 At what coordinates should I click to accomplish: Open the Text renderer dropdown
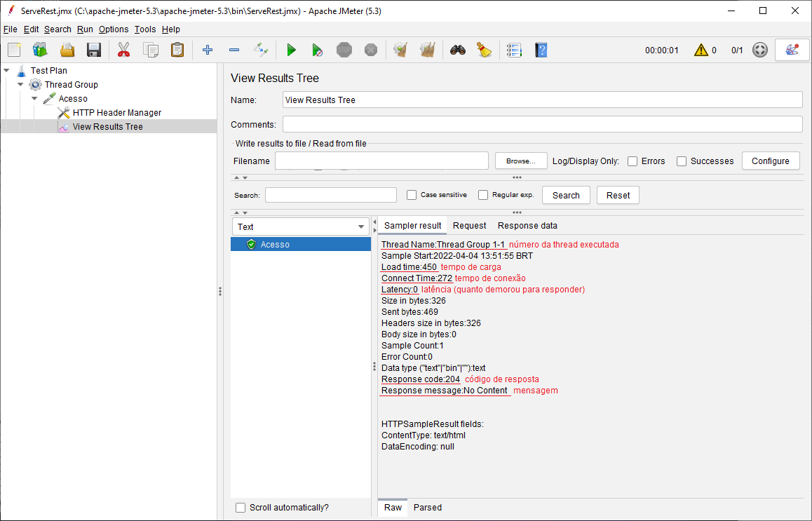(300, 226)
